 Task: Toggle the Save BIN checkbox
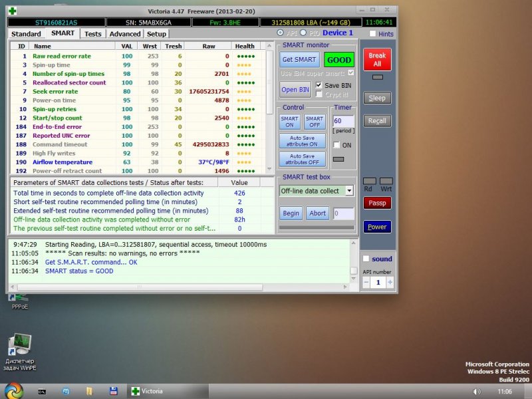click(x=319, y=85)
